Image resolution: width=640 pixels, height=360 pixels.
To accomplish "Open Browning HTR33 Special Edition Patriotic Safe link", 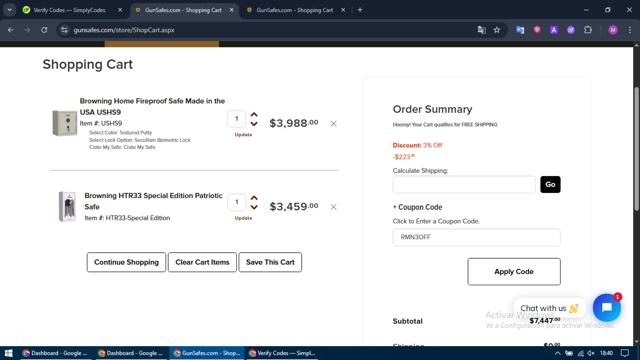I will 153,201.
